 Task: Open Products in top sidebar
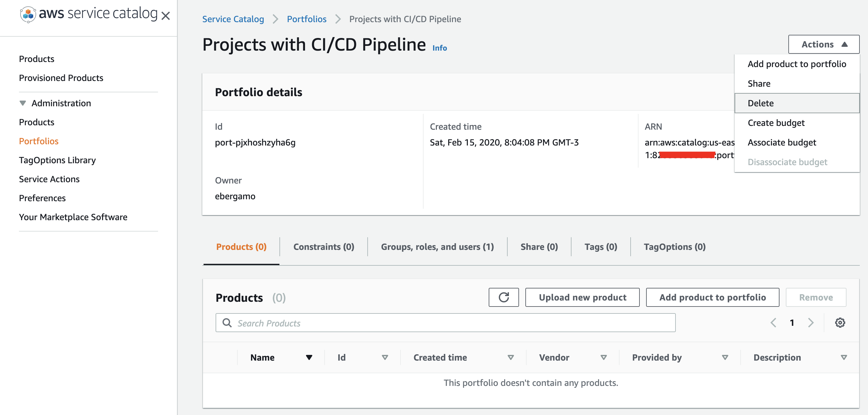(36, 59)
